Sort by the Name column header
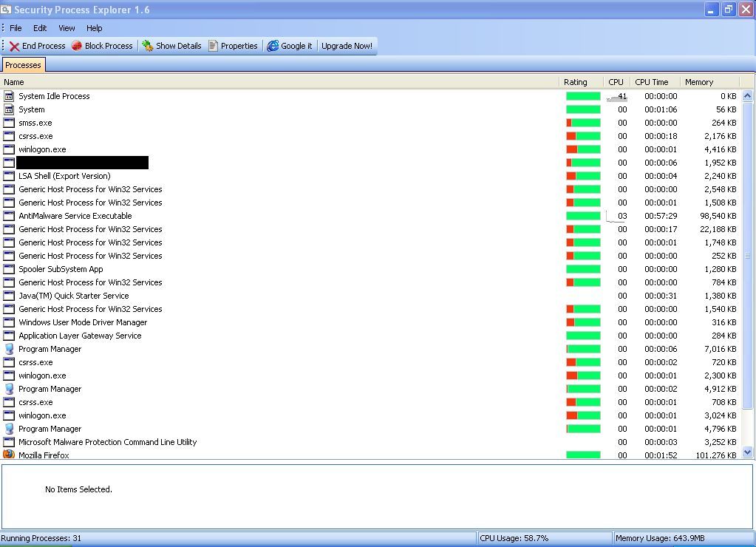Viewport: 756px width, 547px height. 279,82
